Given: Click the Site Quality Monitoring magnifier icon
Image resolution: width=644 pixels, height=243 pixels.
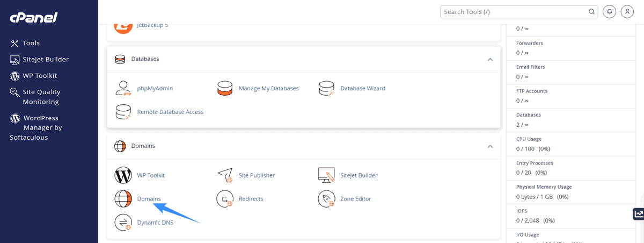Looking at the screenshot, I should [15, 92].
